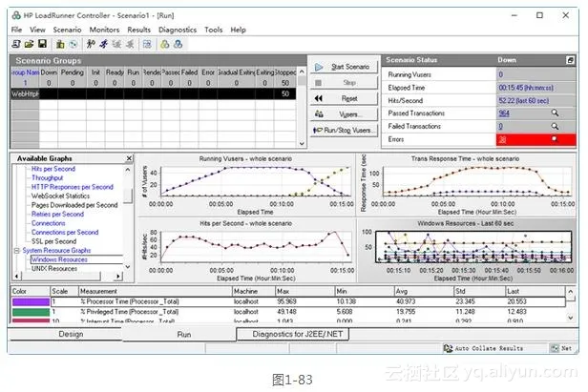
Task: Click the greyed Gradual Stop Vusers icon
Action: [116, 44]
